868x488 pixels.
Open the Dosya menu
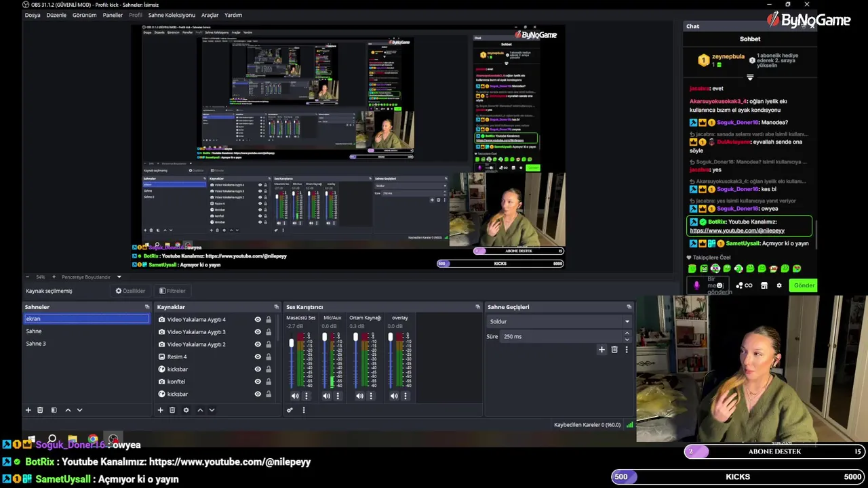tap(33, 15)
